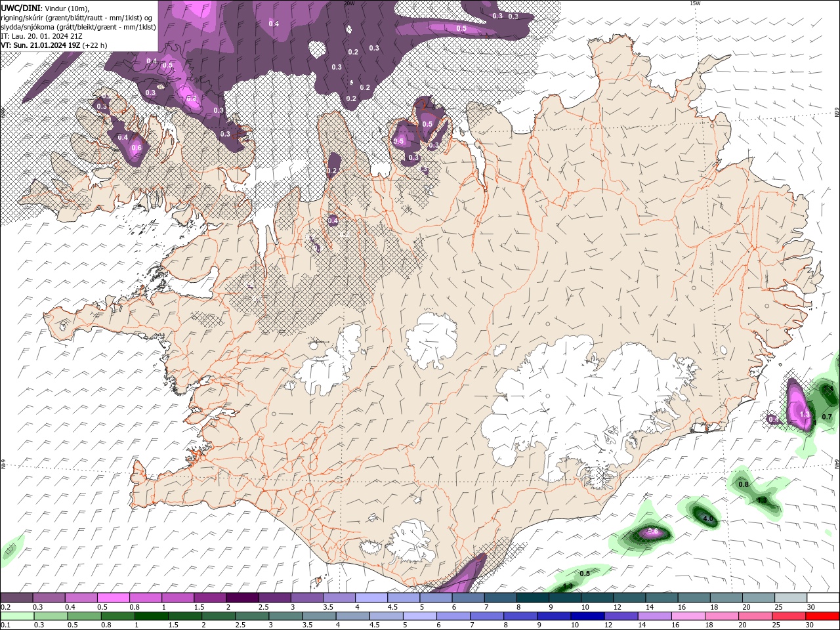
Task: Click the purple snow band on the southern coast
Action: point(465,574)
